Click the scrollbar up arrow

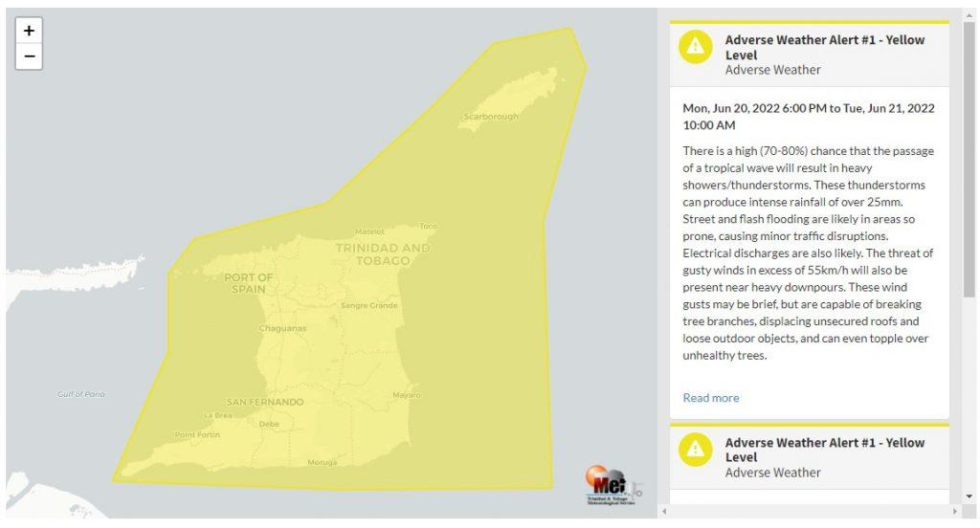tap(969, 14)
